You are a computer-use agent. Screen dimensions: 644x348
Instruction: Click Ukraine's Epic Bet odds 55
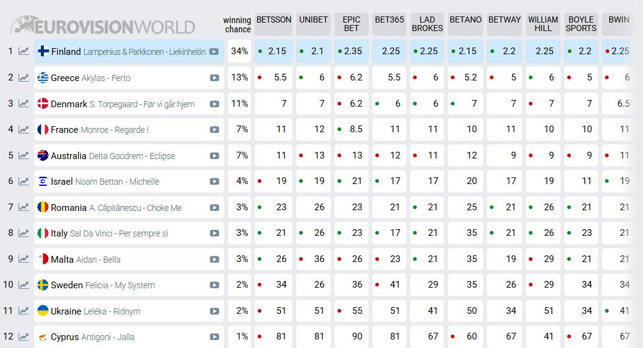pos(351,311)
